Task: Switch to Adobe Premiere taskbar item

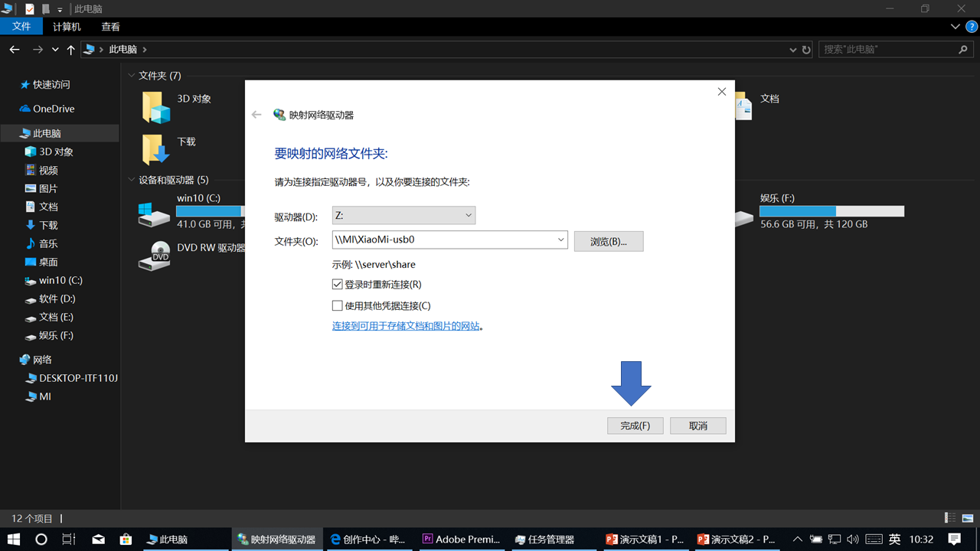Action: [461, 540]
